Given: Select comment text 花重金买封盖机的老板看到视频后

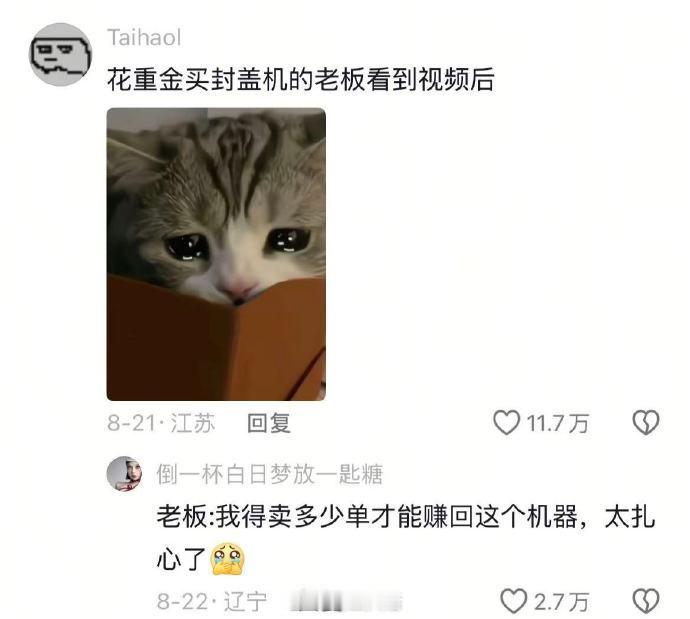Looking at the screenshot, I should pos(301,80).
